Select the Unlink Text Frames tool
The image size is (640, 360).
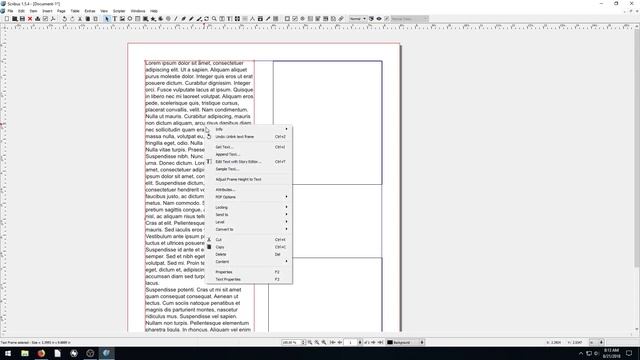click(x=245, y=19)
